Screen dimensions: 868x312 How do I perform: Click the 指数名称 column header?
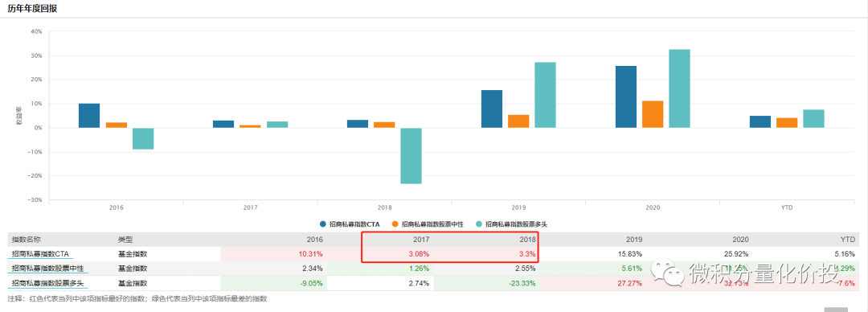[x=25, y=240]
